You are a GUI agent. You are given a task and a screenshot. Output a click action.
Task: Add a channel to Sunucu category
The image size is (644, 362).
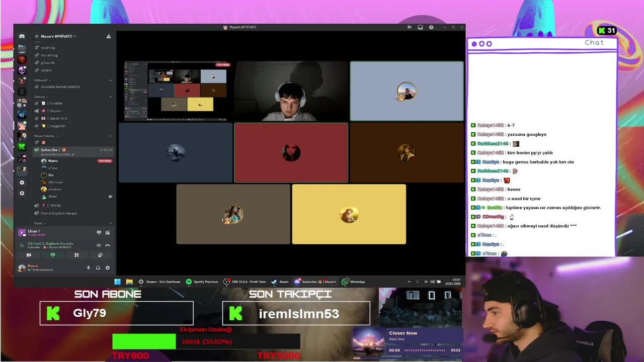tap(110, 97)
